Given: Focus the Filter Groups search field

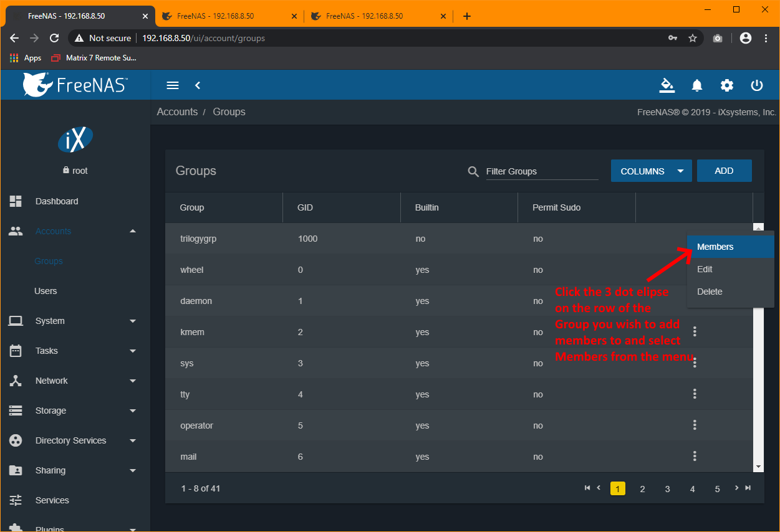Looking at the screenshot, I should coord(542,171).
